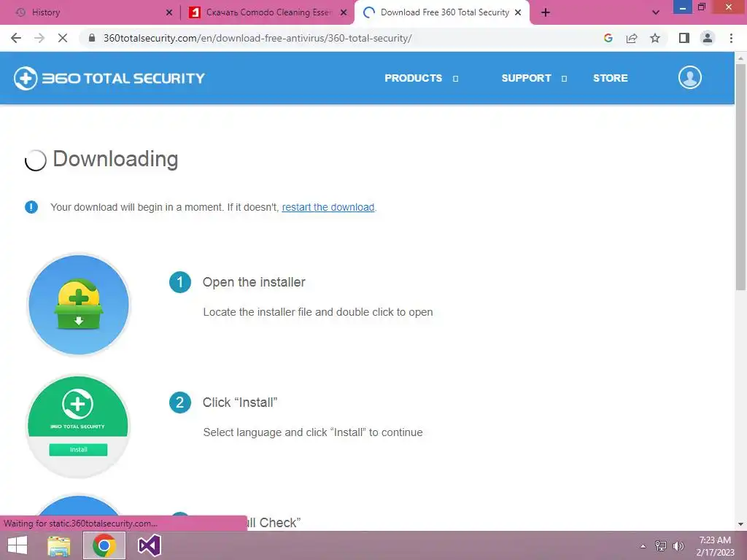This screenshot has width=747, height=560.
Task: Bookmark this tab with star icon
Action: click(655, 38)
